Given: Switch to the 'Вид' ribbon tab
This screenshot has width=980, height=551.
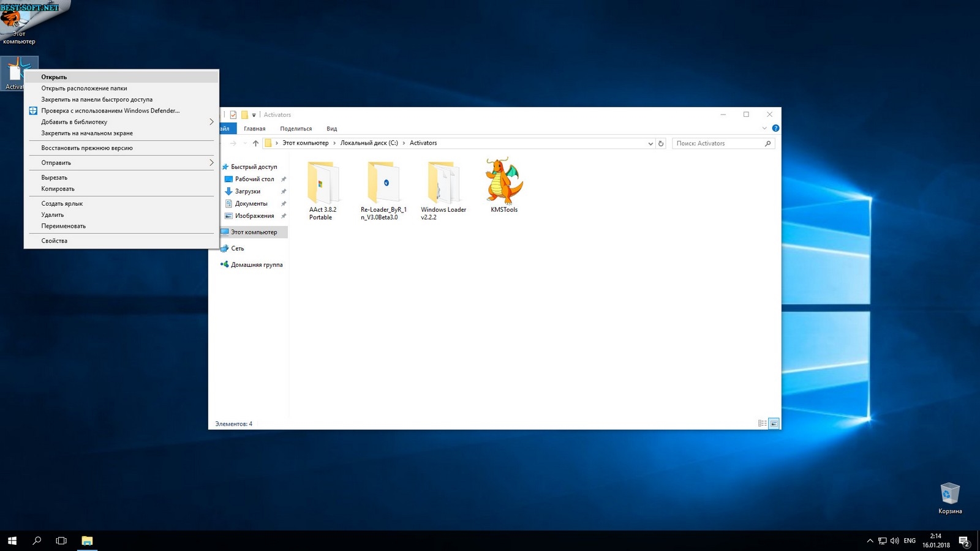Looking at the screenshot, I should point(332,129).
